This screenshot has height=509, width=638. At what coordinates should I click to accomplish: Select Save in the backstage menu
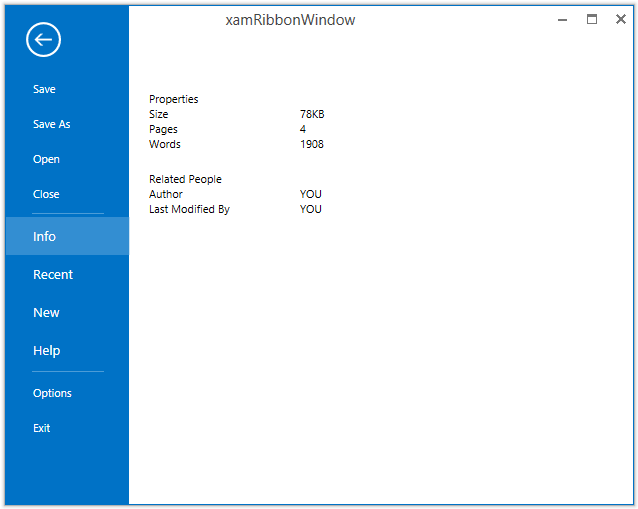(45, 89)
